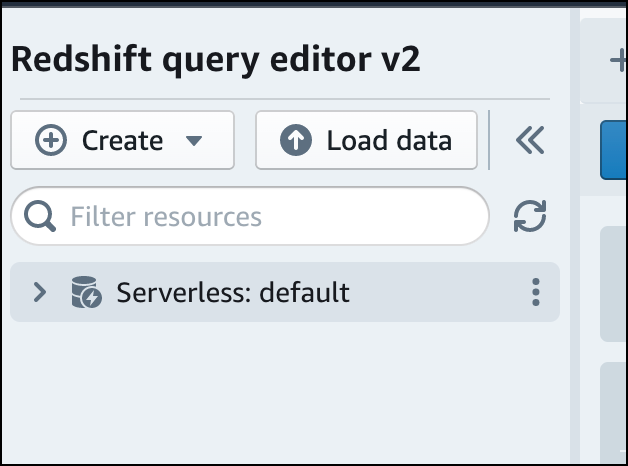Image resolution: width=628 pixels, height=466 pixels.
Task: Click the plus icon on Create button
Action: click(50, 141)
